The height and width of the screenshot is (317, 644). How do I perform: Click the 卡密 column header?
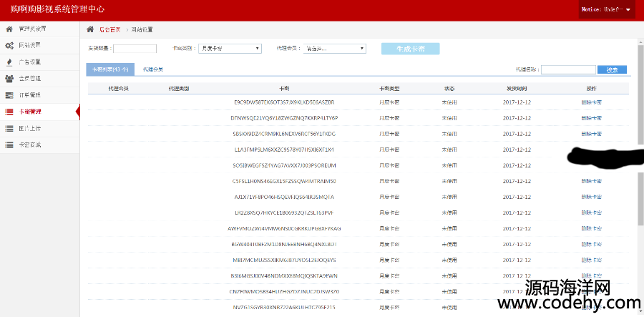284,89
